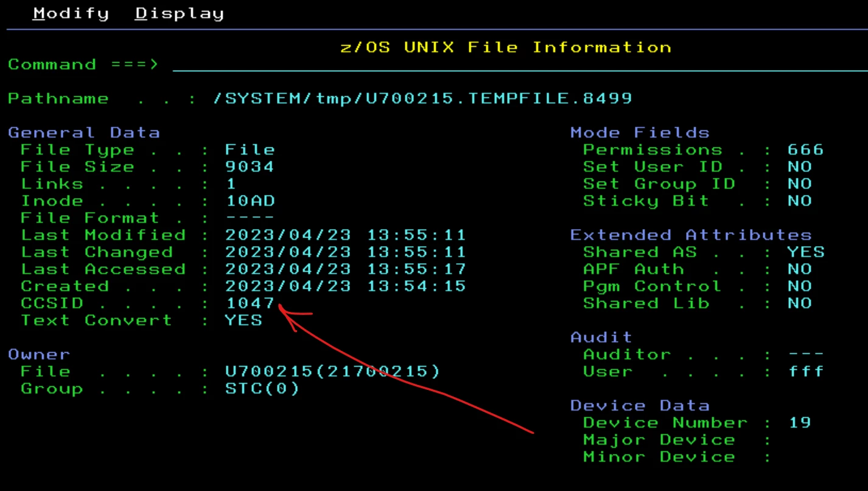
Task: Open the Modify menu
Action: tap(71, 13)
